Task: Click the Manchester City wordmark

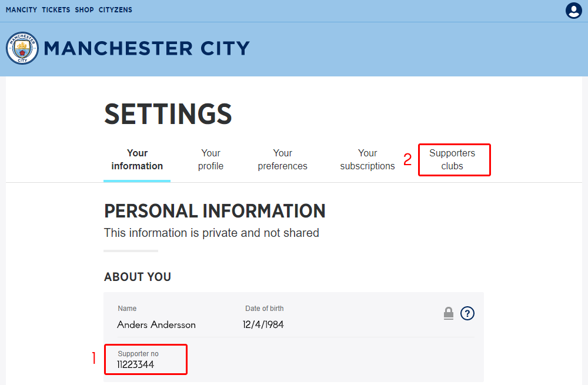Action: click(146, 48)
